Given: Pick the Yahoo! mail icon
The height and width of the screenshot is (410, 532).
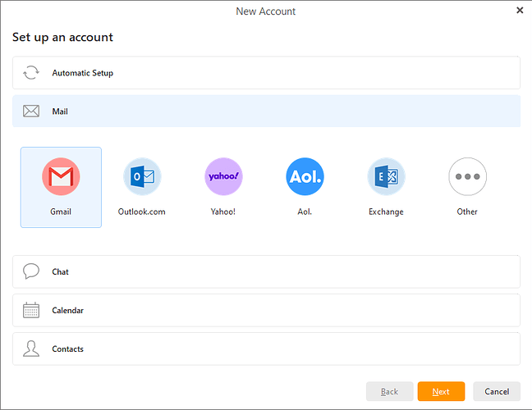Looking at the screenshot, I should [x=223, y=176].
